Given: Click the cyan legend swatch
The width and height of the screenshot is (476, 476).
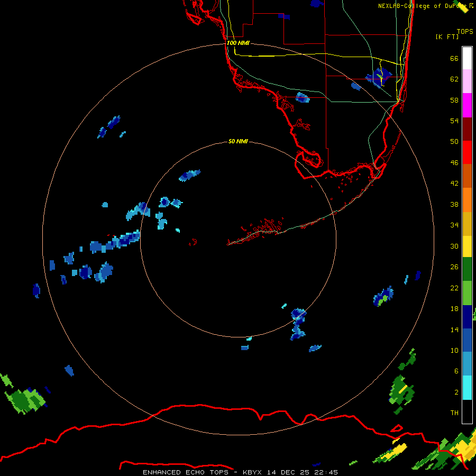Looking at the screenshot, I should click(467, 388).
